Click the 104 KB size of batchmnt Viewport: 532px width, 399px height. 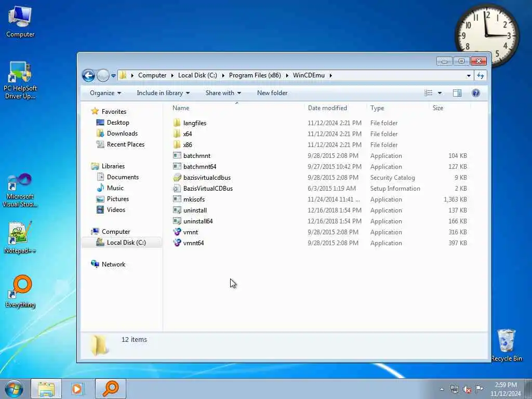tap(457, 156)
